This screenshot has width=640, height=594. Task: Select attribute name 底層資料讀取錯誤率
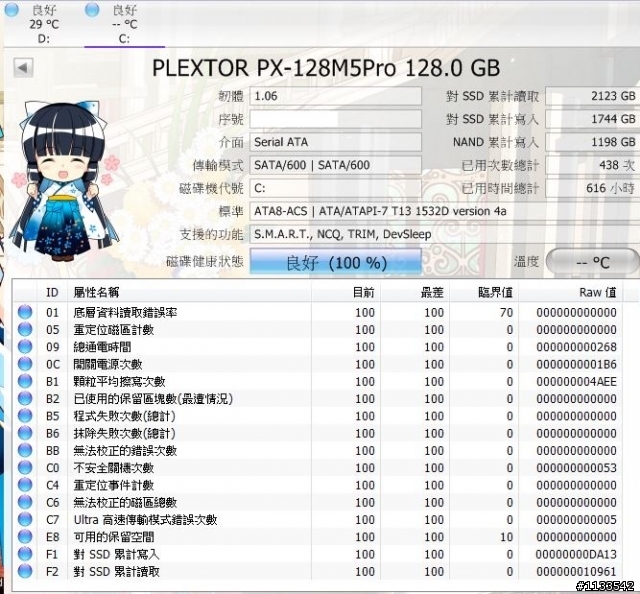125,313
